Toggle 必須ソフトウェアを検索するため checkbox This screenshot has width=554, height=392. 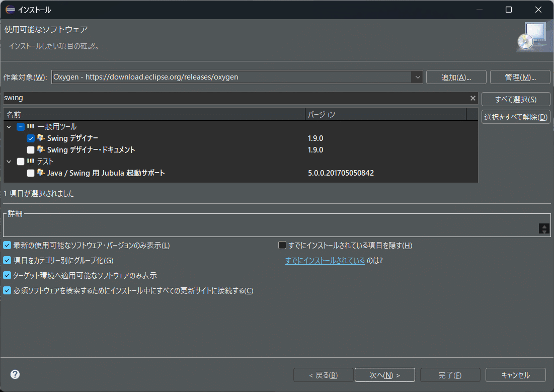pyautogui.click(x=7, y=290)
